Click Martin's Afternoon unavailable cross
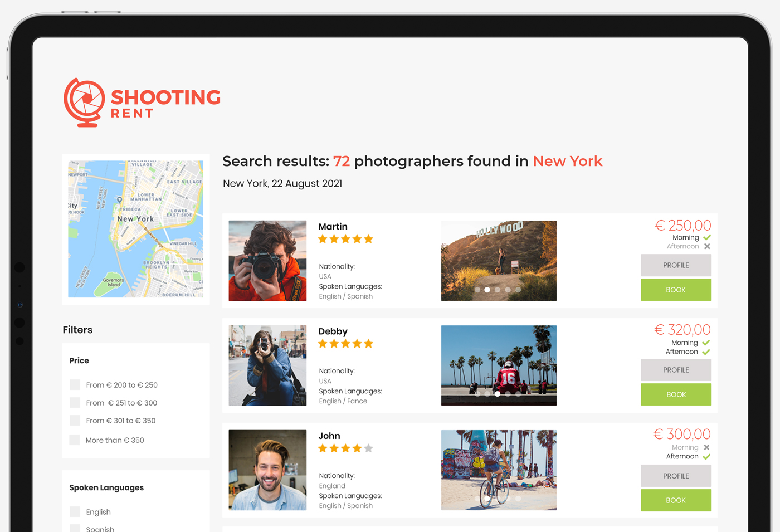The height and width of the screenshot is (532, 780). coord(707,246)
